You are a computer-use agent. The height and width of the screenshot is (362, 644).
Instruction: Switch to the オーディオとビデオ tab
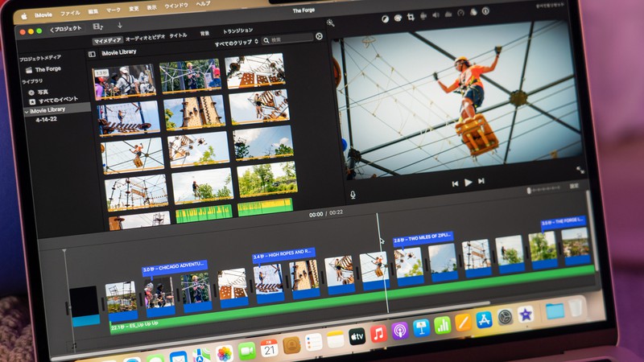[x=146, y=37]
